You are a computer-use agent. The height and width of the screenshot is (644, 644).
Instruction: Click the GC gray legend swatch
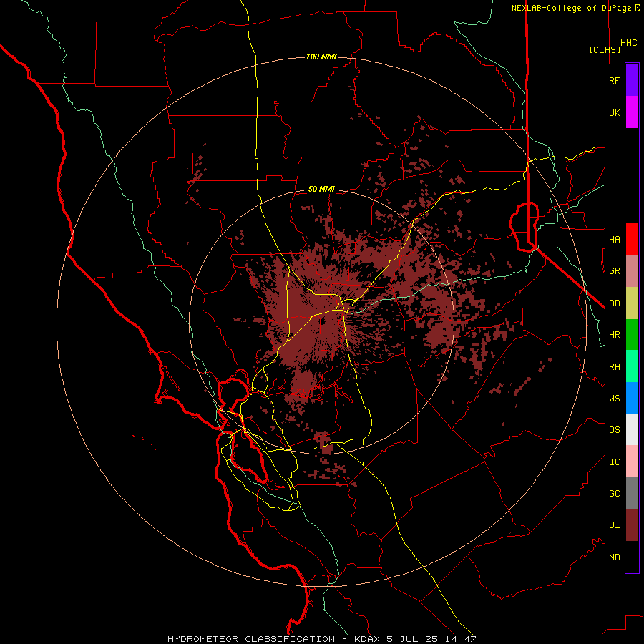click(632, 493)
